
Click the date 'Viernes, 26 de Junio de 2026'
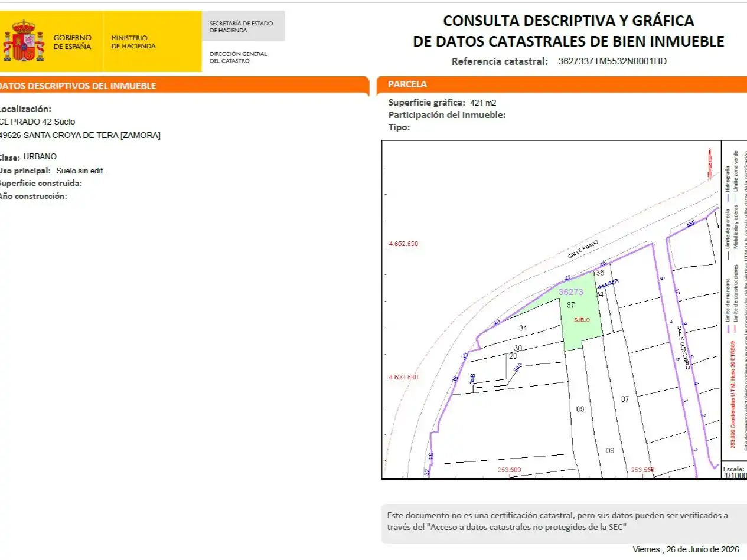[x=686, y=549]
